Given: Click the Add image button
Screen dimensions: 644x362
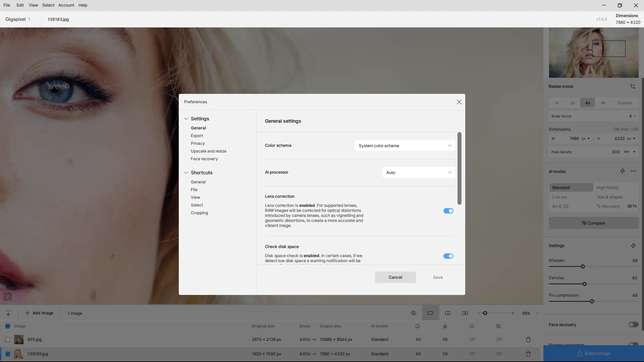Looking at the screenshot, I should (x=39, y=313).
